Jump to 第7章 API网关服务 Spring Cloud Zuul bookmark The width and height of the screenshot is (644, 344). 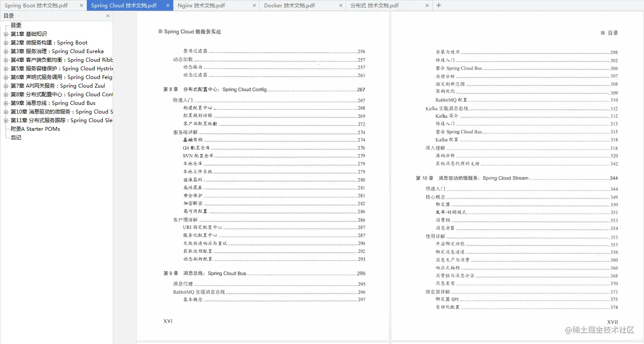(58, 86)
